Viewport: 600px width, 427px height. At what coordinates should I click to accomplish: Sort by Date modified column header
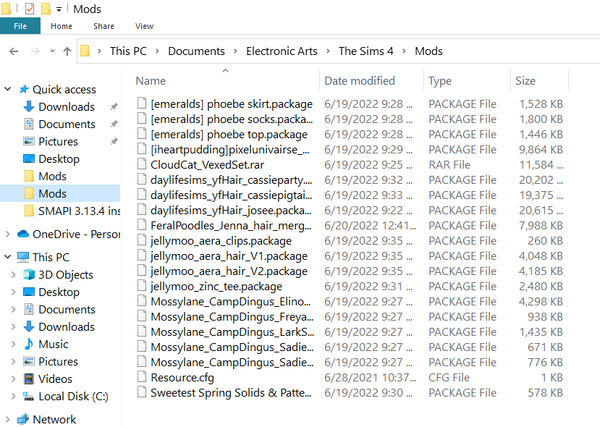coord(360,81)
